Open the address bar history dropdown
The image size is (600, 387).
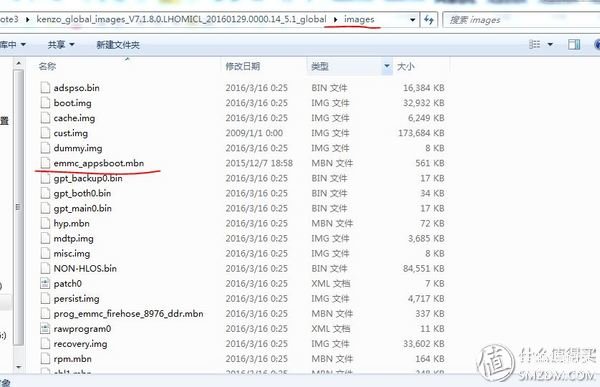pyautogui.click(x=412, y=20)
